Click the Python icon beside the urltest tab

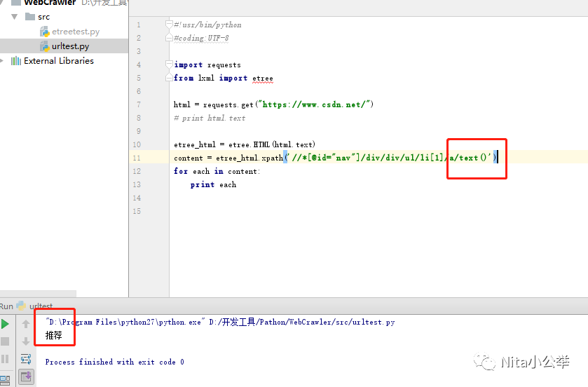pos(21,306)
